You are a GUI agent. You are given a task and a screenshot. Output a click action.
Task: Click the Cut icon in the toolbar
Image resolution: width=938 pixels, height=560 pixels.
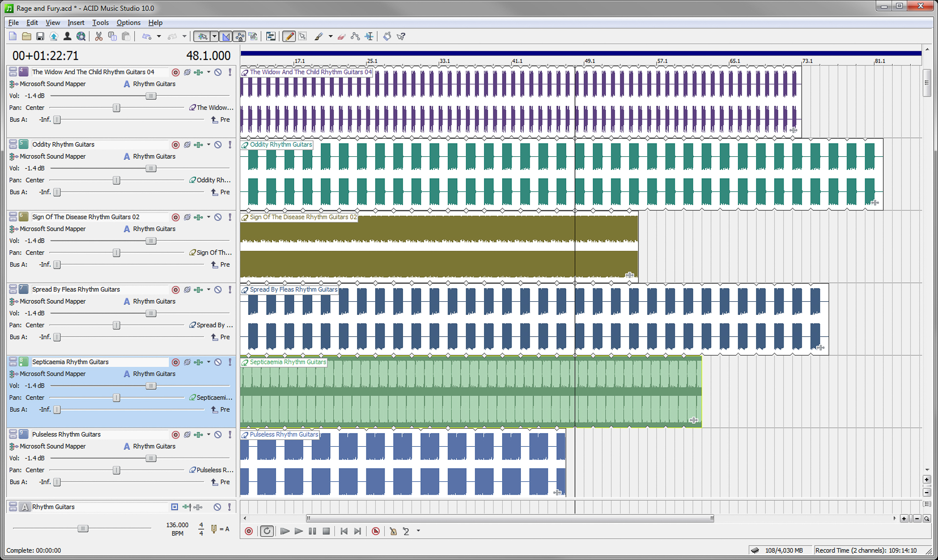coord(98,36)
